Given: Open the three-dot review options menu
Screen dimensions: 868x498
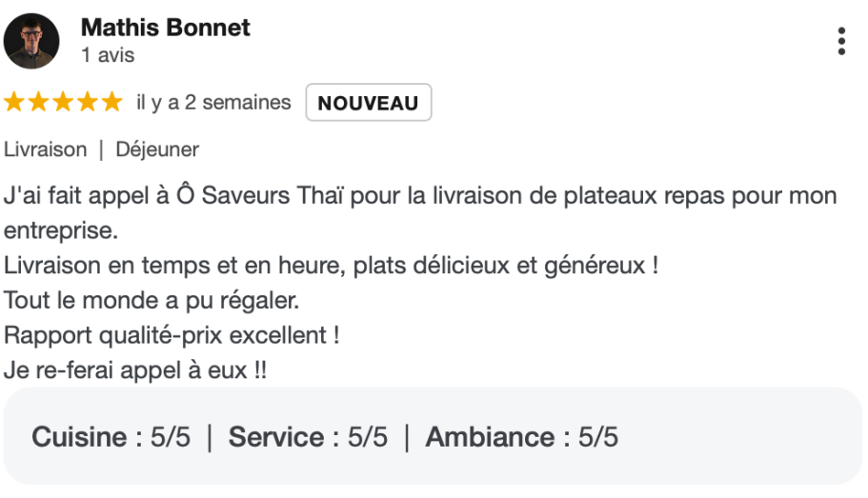Looking at the screenshot, I should (840, 42).
